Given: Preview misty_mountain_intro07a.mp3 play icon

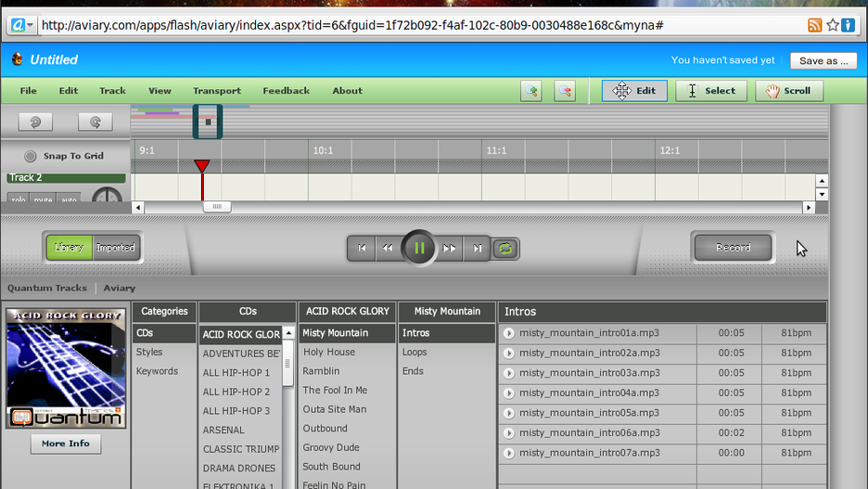Looking at the screenshot, I should 509,453.
